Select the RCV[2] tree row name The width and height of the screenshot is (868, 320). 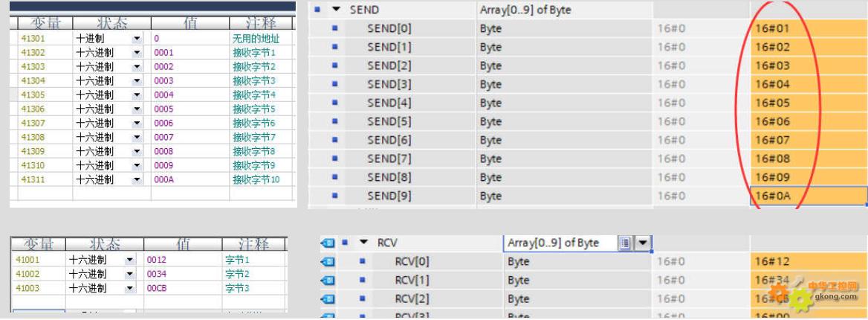[412, 299]
